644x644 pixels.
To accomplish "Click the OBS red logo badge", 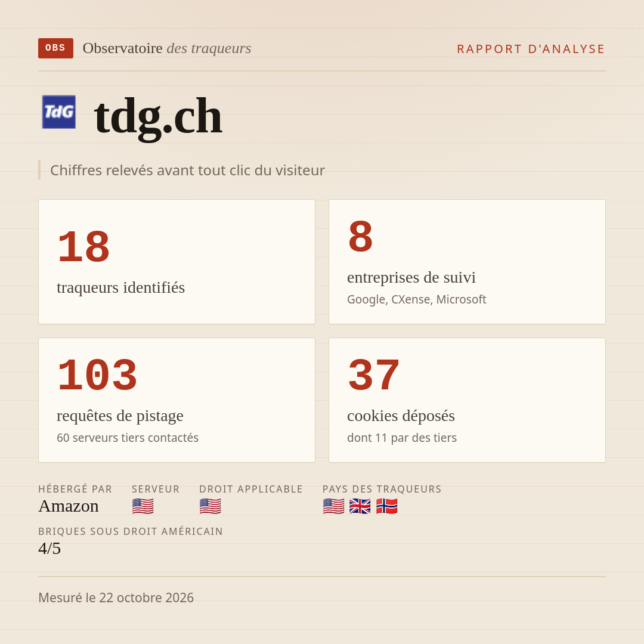I will [56, 48].
